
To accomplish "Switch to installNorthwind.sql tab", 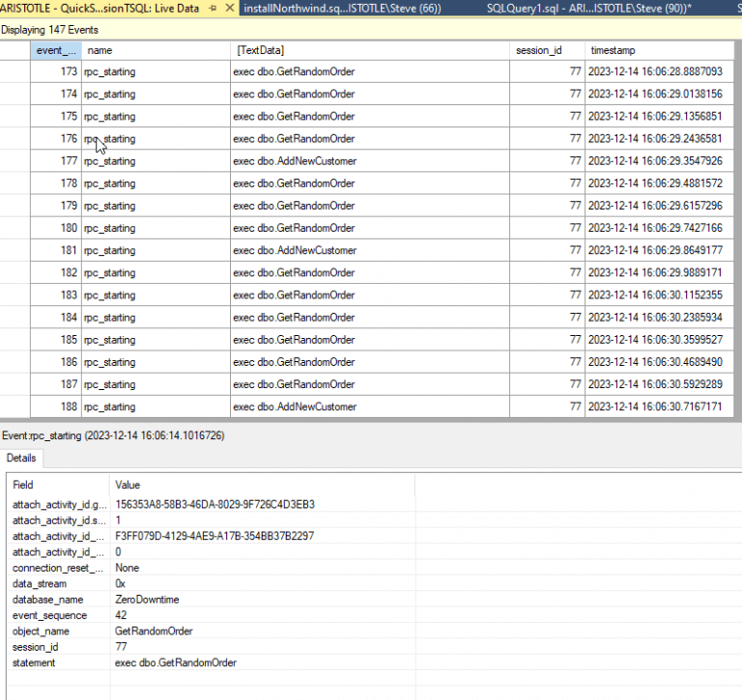I will tap(342, 8).
